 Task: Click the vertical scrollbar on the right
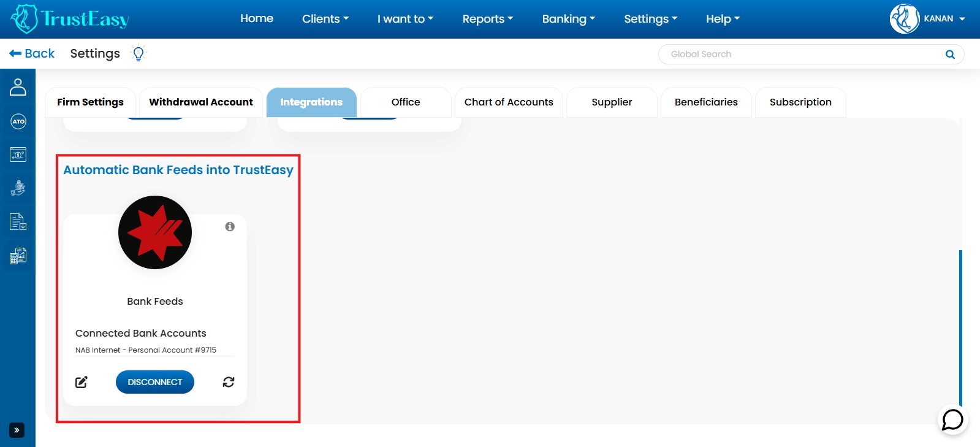click(960, 325)
